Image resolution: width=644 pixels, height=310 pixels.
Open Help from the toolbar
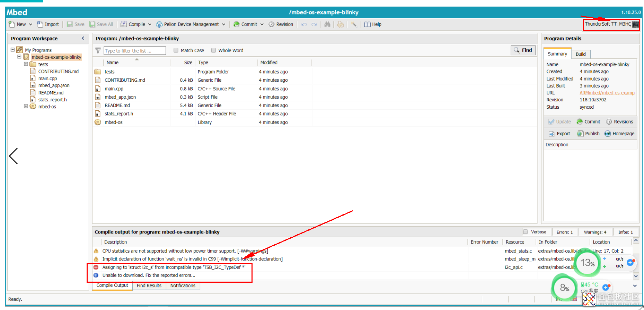tap(372, 24)
